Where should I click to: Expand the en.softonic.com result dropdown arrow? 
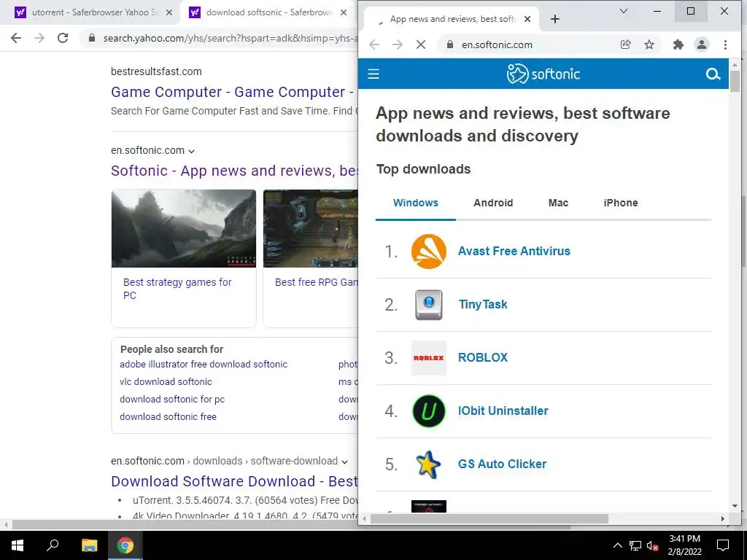click(x=192, y=152)
